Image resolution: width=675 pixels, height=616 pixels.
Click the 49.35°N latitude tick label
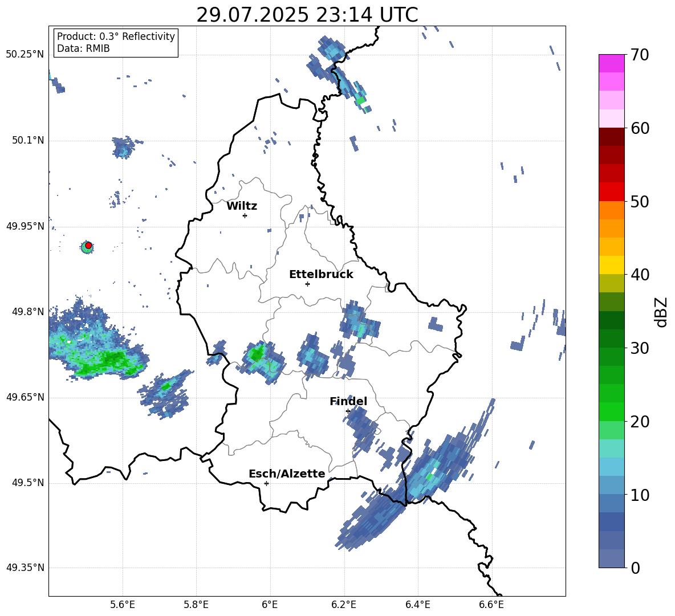pyautogui.click(x=25, y=568)
